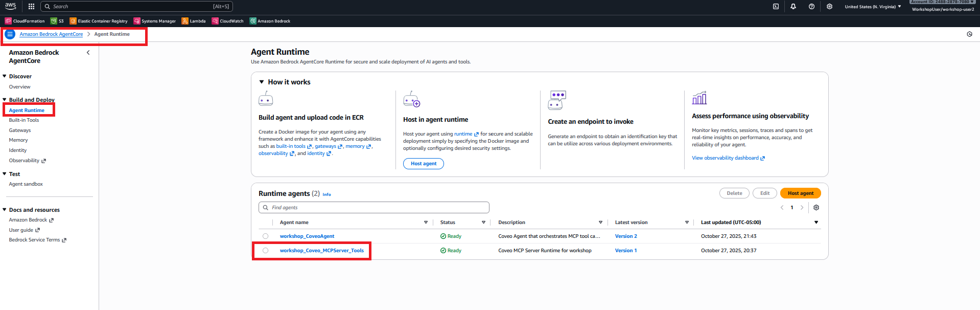Open the Lambda shortcut

pos(194,21)
